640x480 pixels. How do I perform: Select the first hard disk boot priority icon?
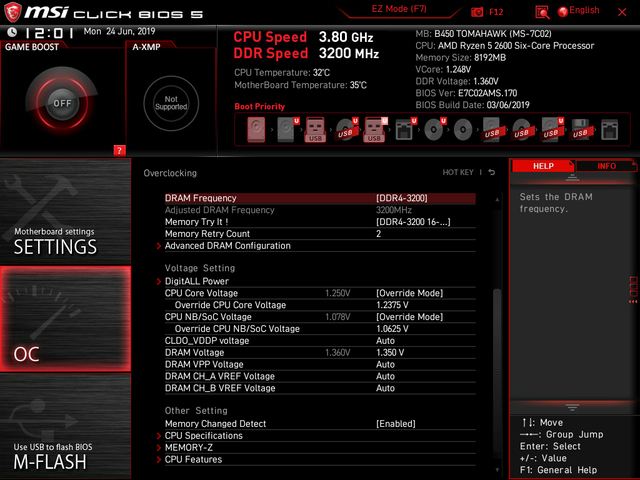[x=256, y=129]
